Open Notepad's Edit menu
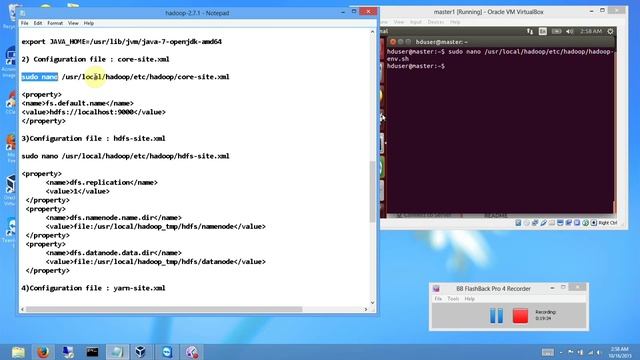This screenshot has height=360, width=640. point(38,23)
